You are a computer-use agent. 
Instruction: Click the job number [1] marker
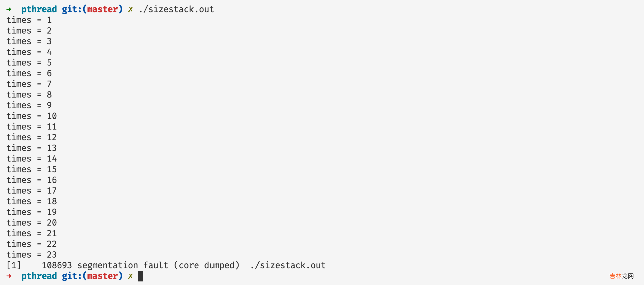[x=14, y=265]
